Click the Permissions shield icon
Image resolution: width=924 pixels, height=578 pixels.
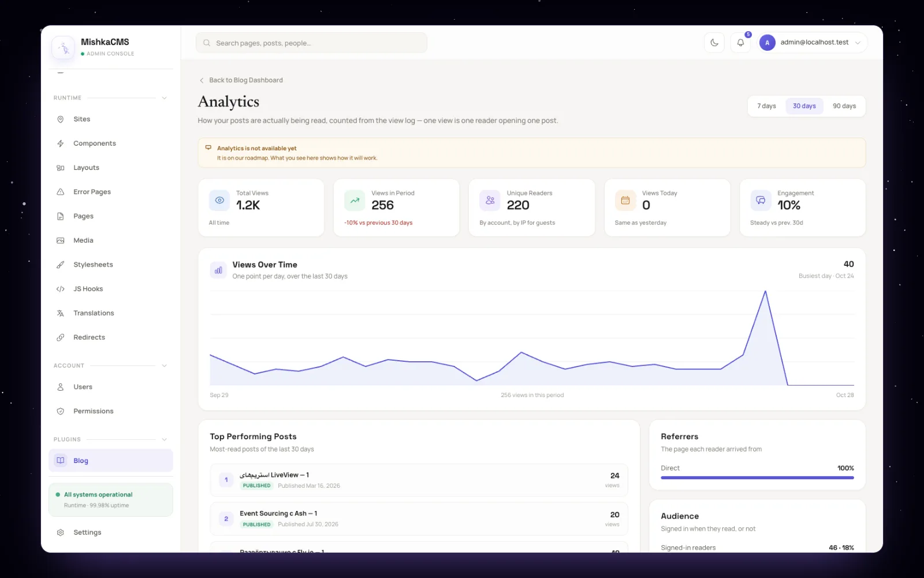point(61,412)
